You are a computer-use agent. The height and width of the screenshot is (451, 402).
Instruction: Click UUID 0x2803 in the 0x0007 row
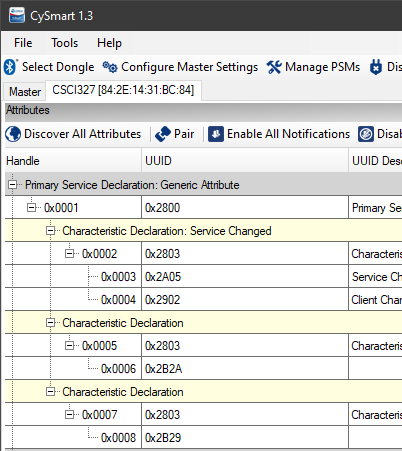[245, 415]
